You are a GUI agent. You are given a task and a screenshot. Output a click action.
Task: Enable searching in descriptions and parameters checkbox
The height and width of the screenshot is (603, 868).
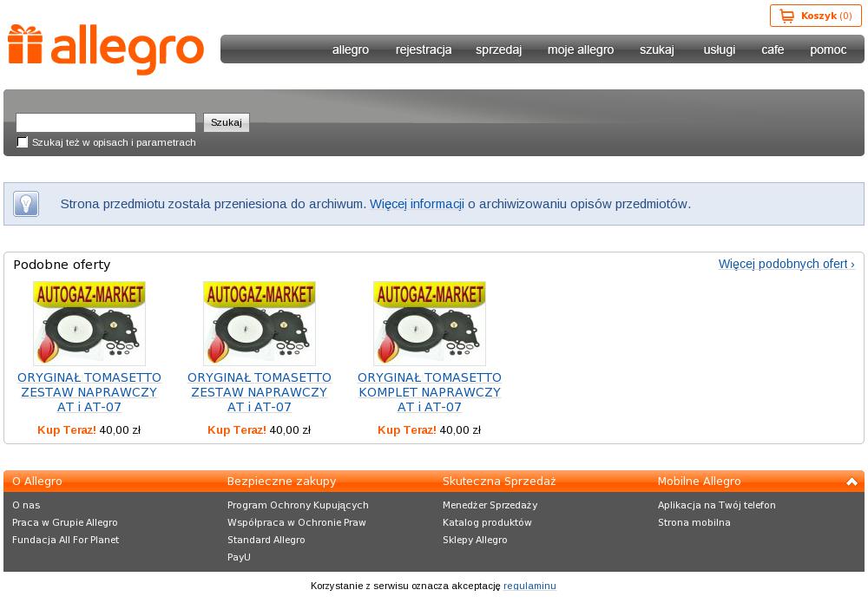(23, 142)
